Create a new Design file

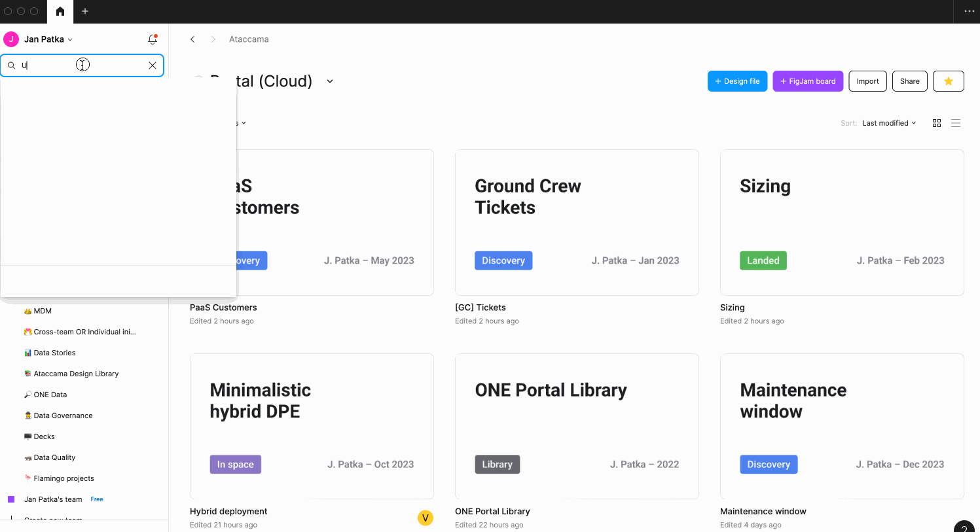pyautogui.click(x=737, y=81)
